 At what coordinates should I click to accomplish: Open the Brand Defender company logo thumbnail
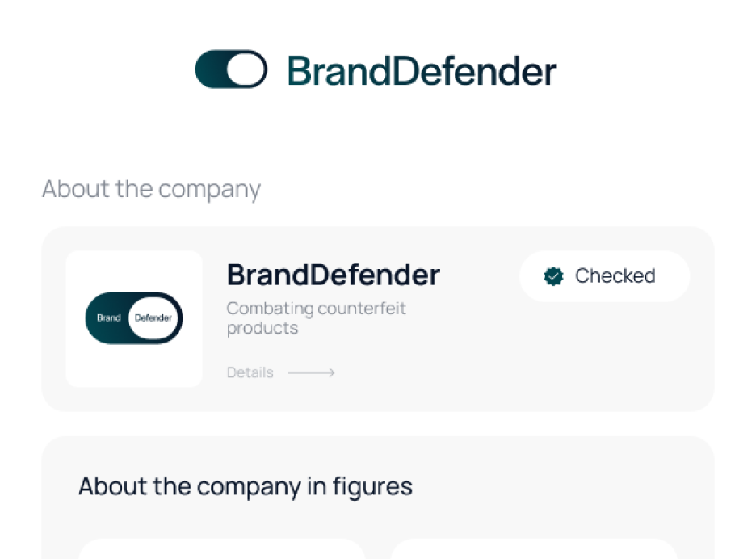tap(134, 318)
